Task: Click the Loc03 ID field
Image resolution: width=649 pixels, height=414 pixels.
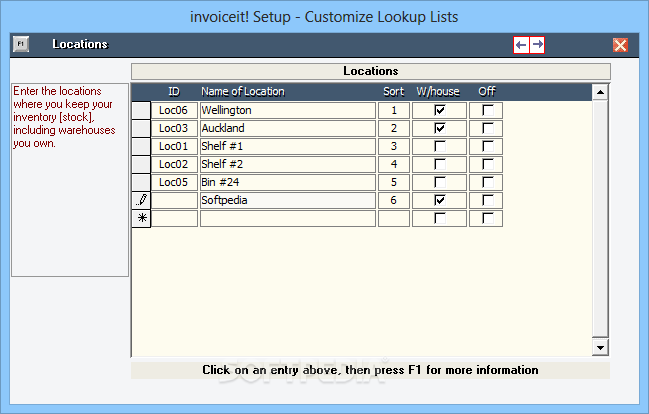Action: (174, 128)
